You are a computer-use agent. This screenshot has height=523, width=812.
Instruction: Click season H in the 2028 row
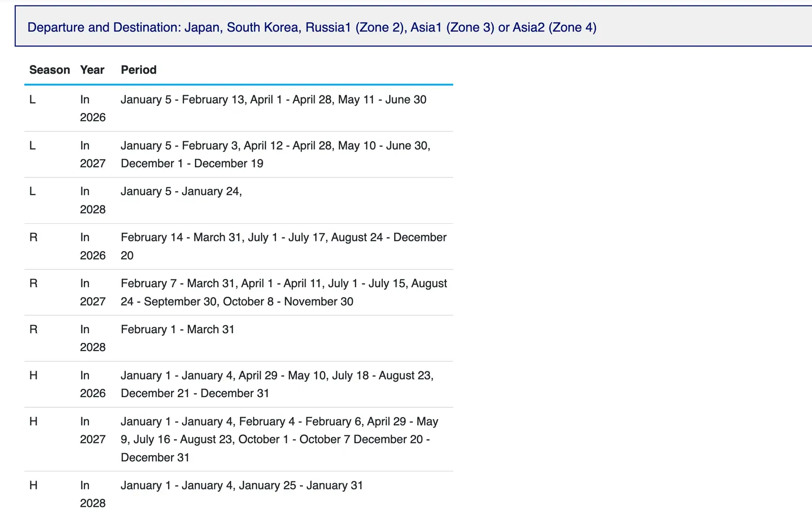tap(33, 485)
